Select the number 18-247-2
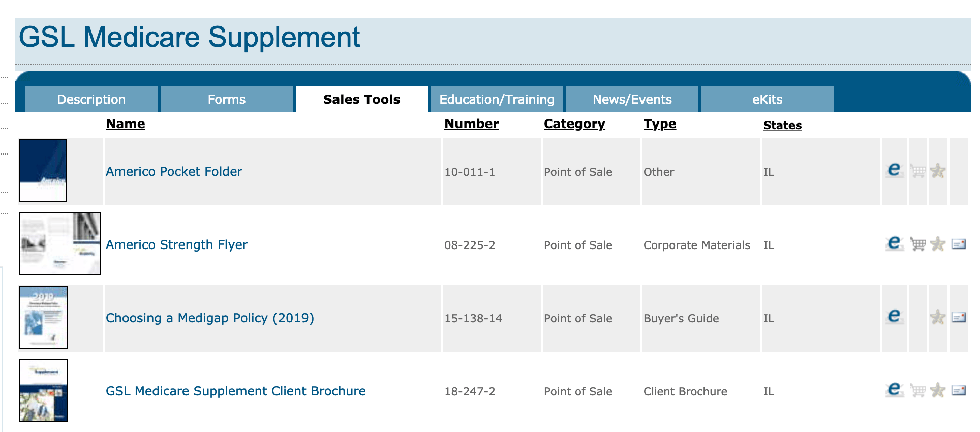 pyautogui.click(x=470, y=392)
